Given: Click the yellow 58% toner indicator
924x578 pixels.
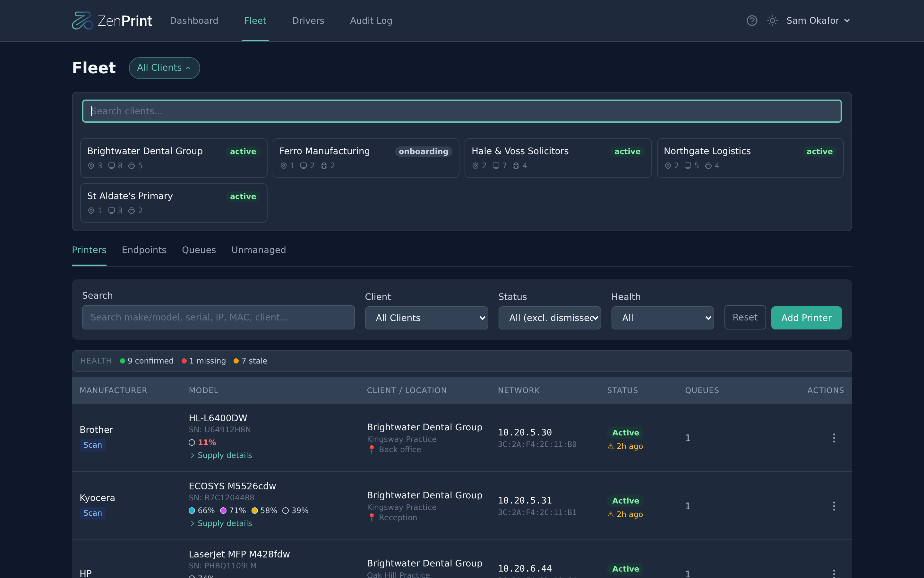Looking at the screenshot, I should (264, 511).
